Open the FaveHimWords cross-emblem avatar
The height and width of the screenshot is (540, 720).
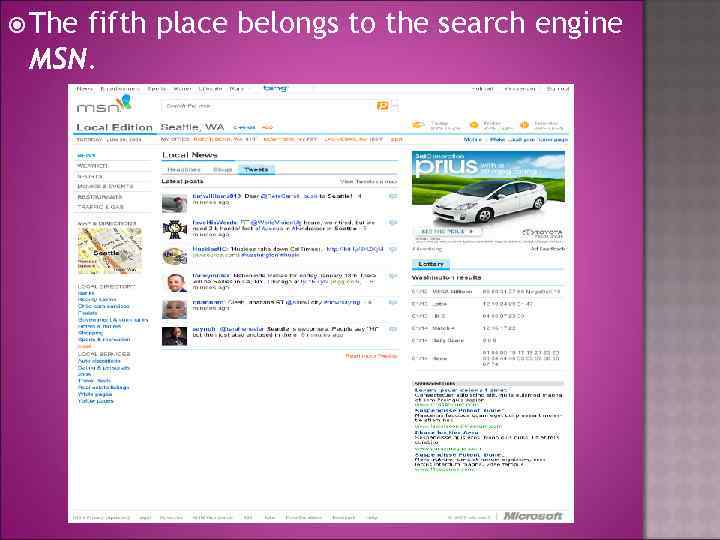click(x=174, y=230)
